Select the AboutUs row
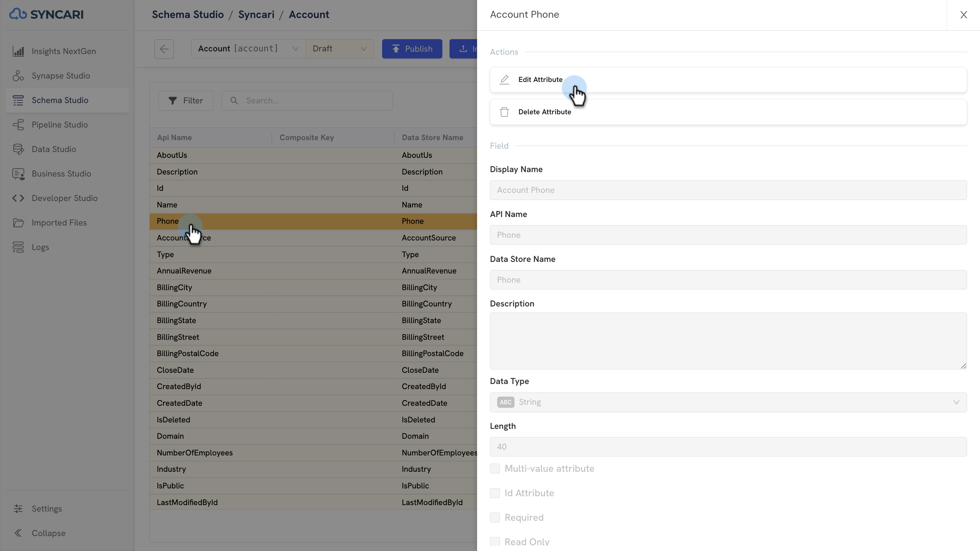Viewport: 980px width, 551px height. pos(313,155)
